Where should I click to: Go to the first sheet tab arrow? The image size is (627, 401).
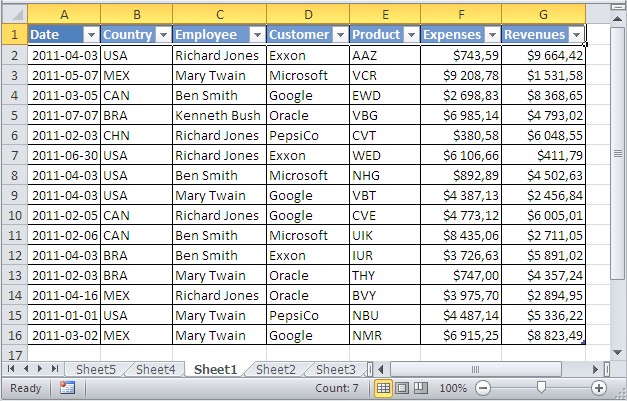11,369
